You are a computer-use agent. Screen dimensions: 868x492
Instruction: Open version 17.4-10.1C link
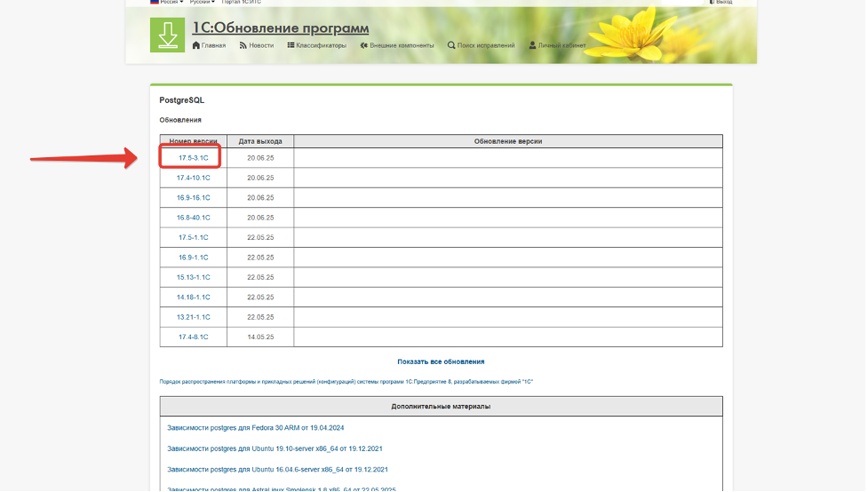point(193,178)
